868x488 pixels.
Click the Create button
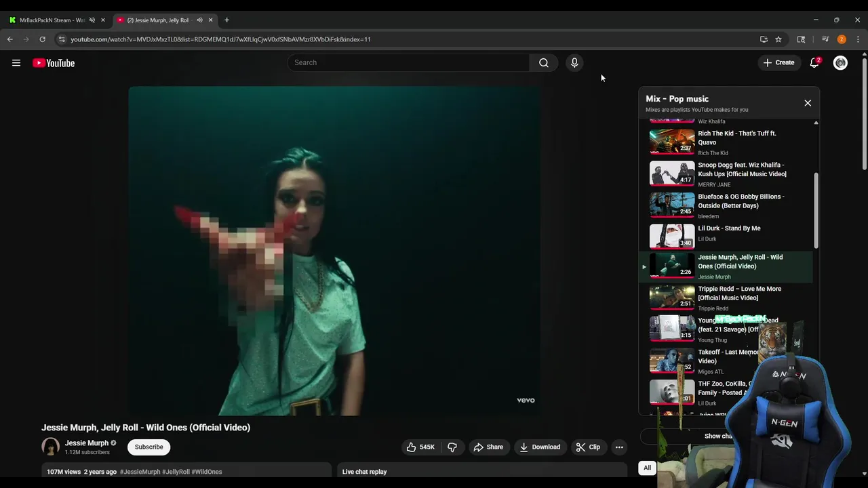(778, 63)
